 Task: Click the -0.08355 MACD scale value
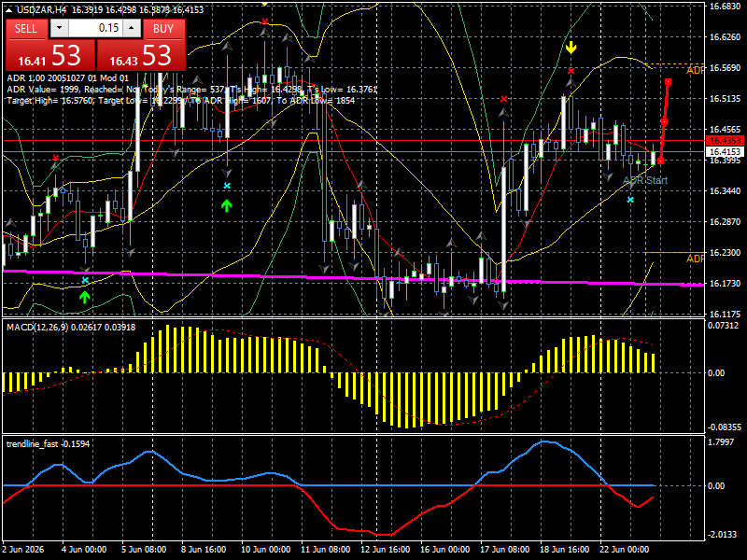click(725, 427)
